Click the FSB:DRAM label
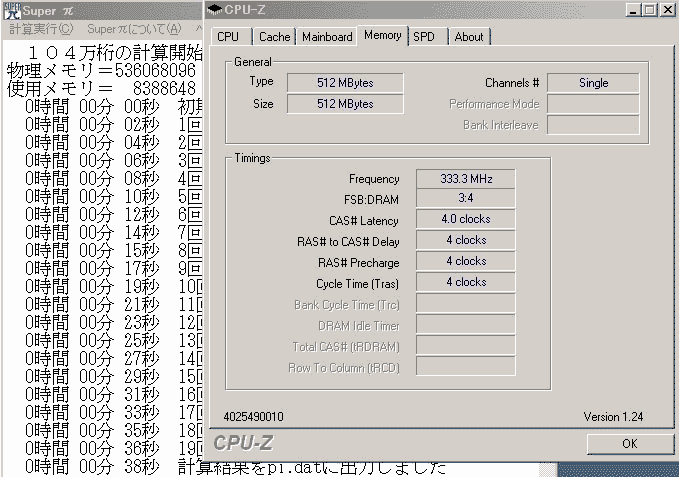Image resolution: width=679 pixels, height=477 pixels. [371, 200]
